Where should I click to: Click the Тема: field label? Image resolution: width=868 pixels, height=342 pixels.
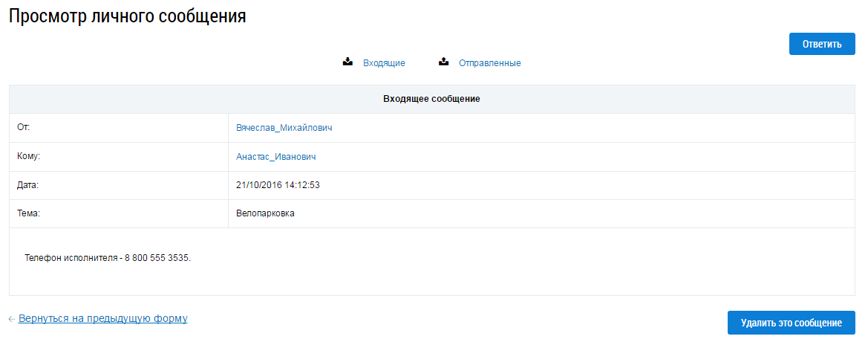28,213
